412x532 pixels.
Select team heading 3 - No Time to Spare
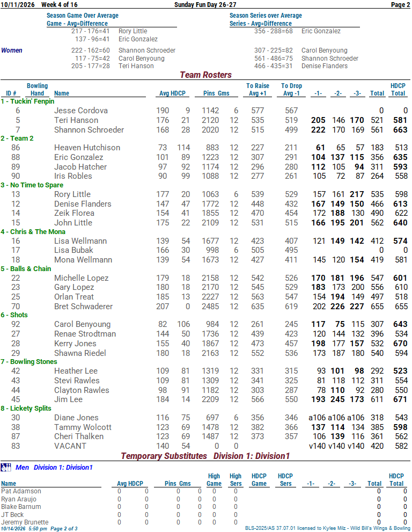(x=32, y=185)
